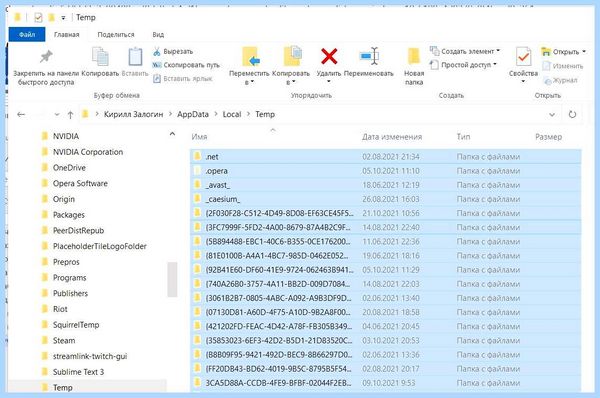Select the _caesium_ folder row
Image resolution: width=600 pixels, height=398 pixels.
386,199
